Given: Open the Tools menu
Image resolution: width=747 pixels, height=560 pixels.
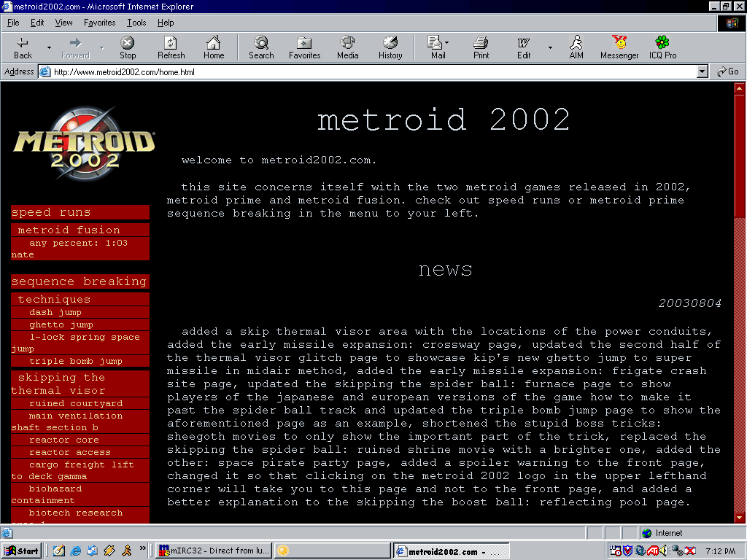Looking at the screenshot, I should click(x=136, y=23).
